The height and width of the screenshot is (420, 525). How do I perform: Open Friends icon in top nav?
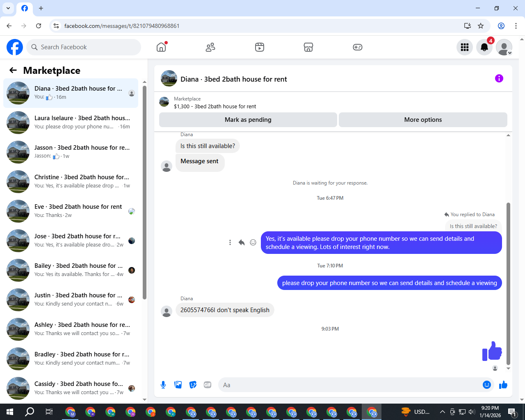pos(210,47)
